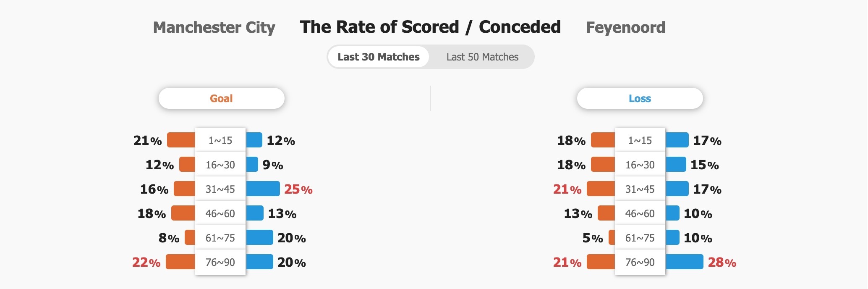The width and height of the screenshot is (868, 289).
Task: Select the 31~45 interval in Goal chart
Action: 220,189
